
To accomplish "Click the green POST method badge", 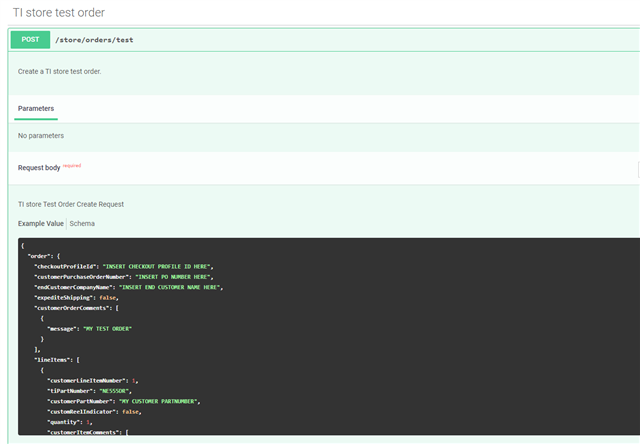I will tap(29, 39).
